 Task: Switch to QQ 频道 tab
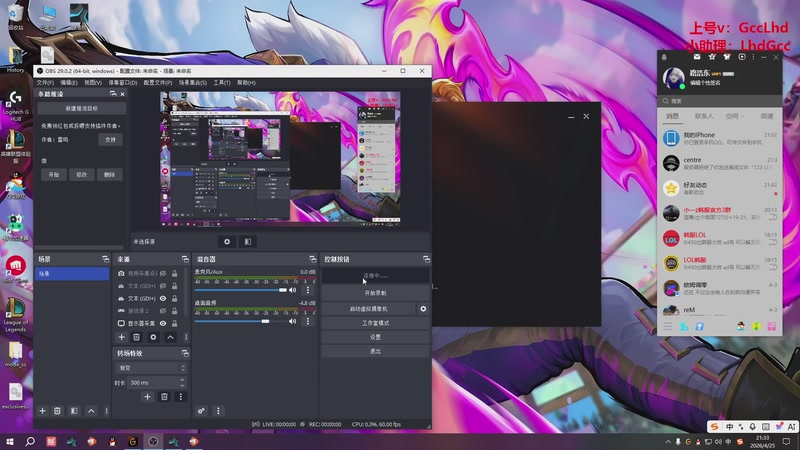[767, 116]
